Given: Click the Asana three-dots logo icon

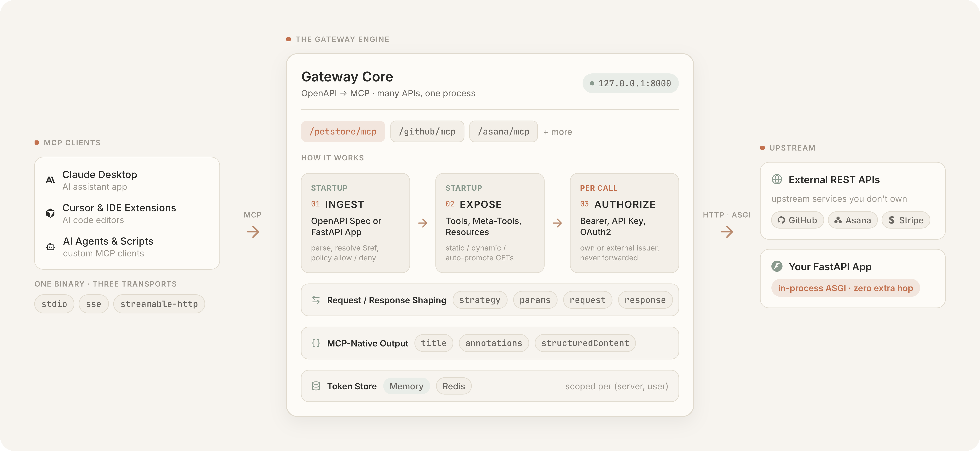Looking at the screenshot, I should [838, 220].
